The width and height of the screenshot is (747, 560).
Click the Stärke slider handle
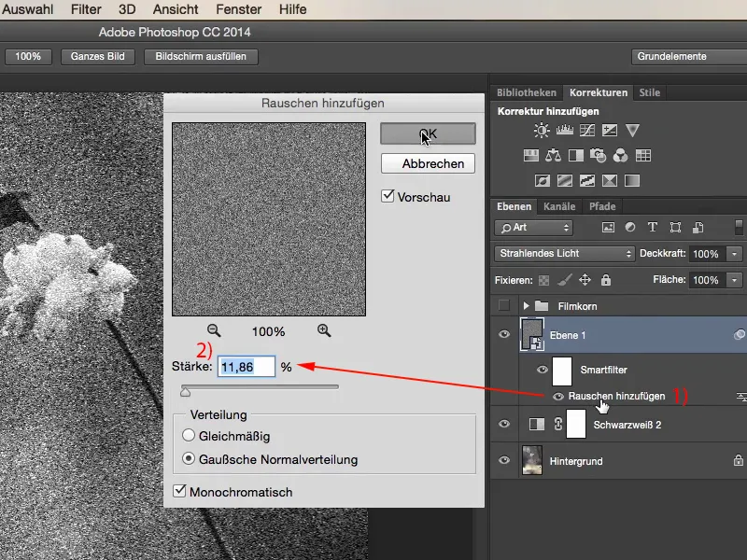(185, 391)
